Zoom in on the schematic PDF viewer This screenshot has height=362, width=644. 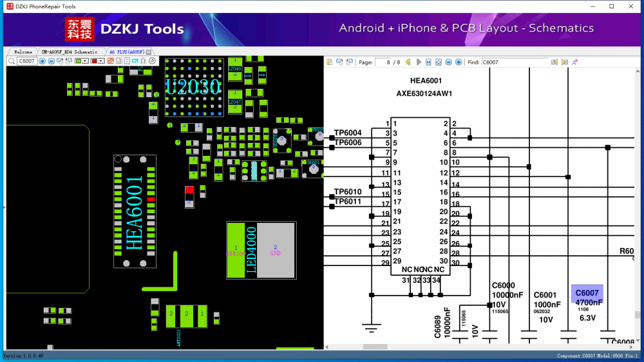459,62
